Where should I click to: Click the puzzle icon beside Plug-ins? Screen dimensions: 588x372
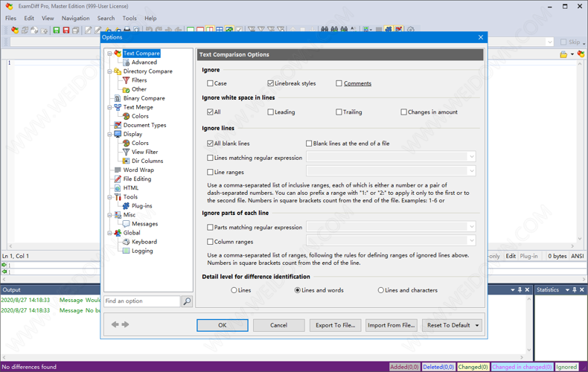126,206
